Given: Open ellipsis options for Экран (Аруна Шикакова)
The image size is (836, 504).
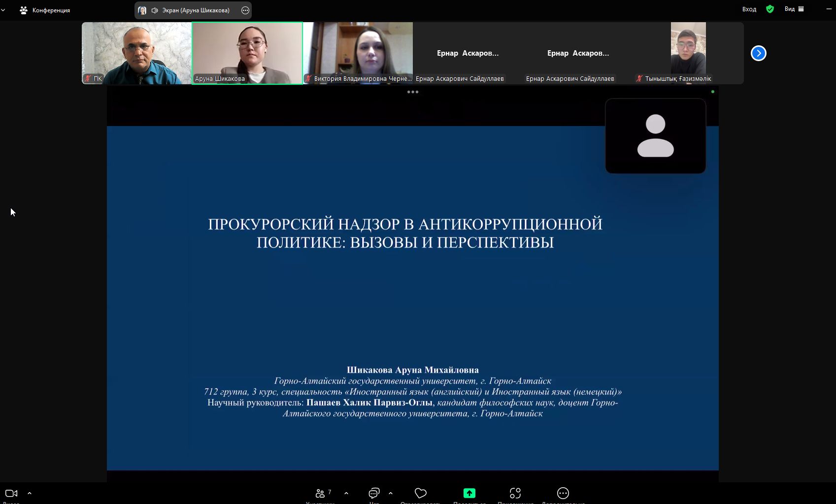Looking at the screenshot, I should (245, 10).
